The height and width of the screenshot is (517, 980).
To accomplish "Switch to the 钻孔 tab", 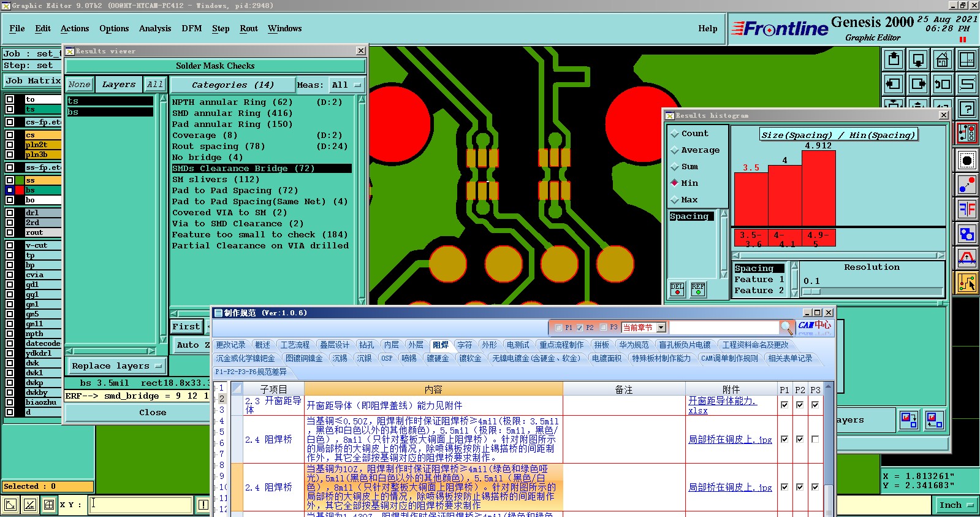I will click(367, 345).
